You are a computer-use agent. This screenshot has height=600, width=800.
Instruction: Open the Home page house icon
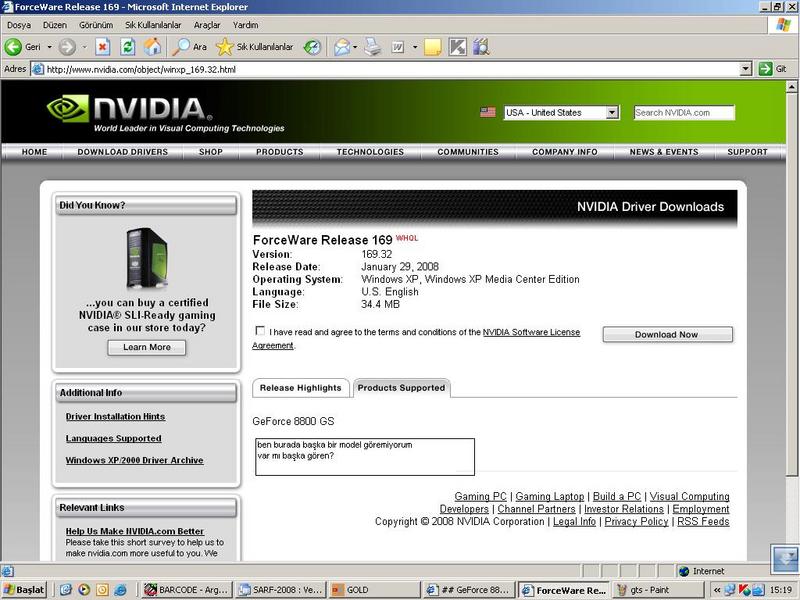tap(152, 47)
